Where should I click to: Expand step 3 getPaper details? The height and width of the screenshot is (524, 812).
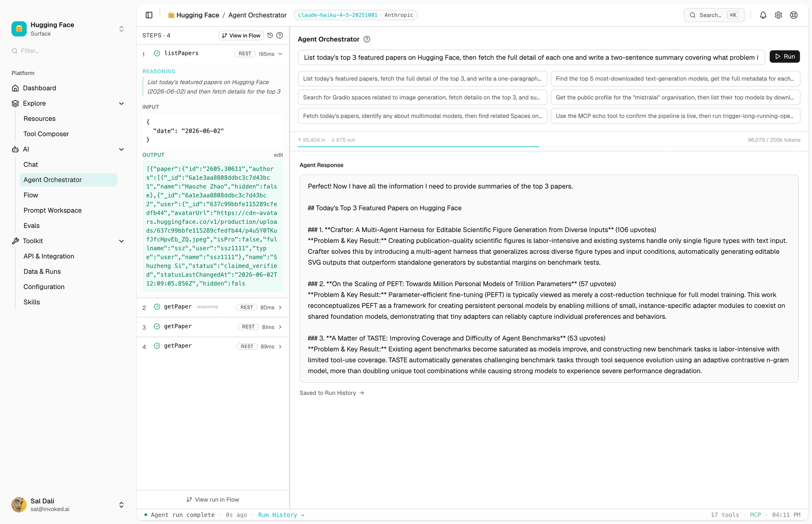[x=280, y=327]
